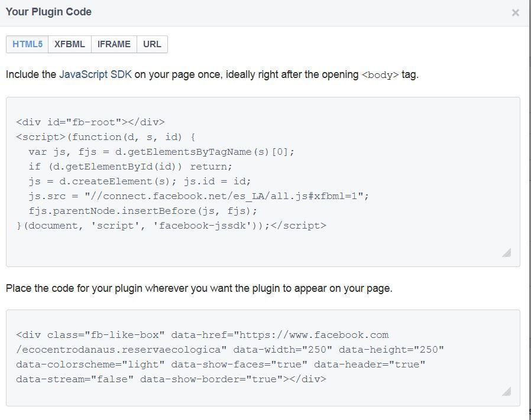The image size is (531, 420).
Task: Click inside the fb-like-box plugin code box
Action: (263, 358)
